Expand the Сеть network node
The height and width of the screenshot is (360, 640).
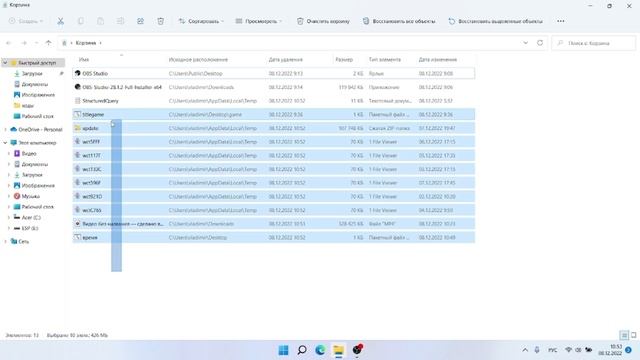[5, 241]
